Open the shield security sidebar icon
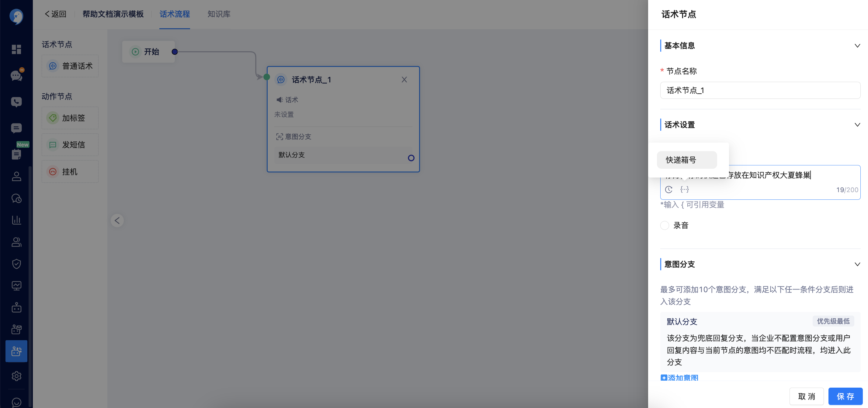This screenshot has width=868, height=408. [x=16, y=264]
